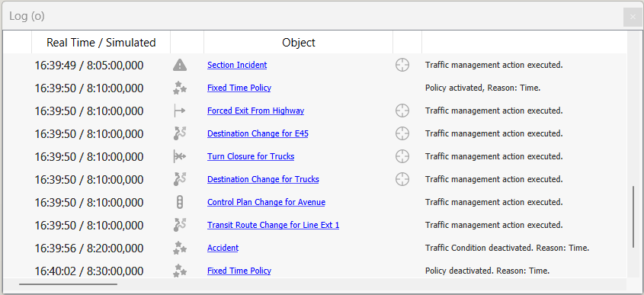Click the locate target icon for Section Incident

click(402, 65)
